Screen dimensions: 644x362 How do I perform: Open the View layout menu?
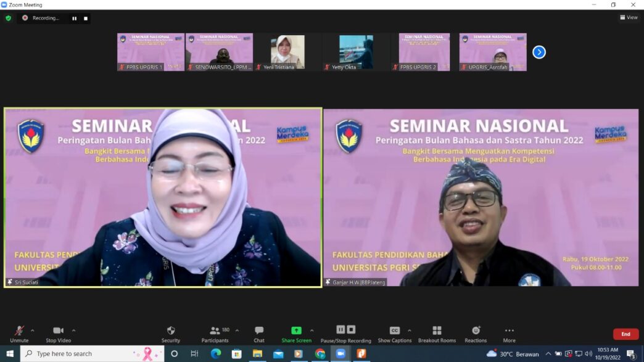(629, 17)
